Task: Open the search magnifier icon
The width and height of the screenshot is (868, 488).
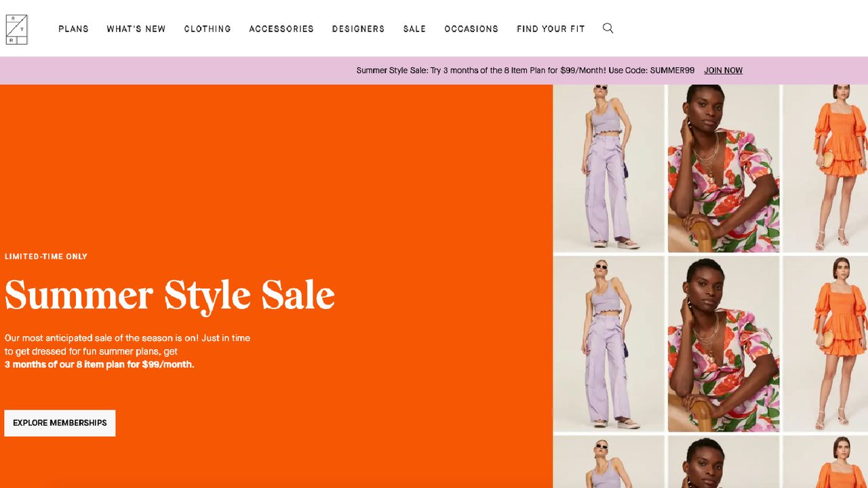Action: point(608,28)
